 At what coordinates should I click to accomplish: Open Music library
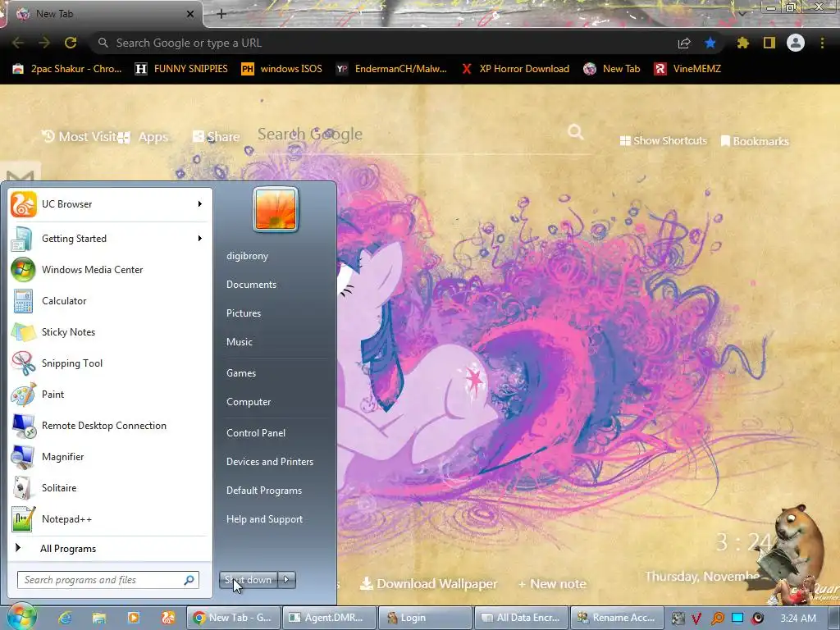pyautogui.click(x=240, y=342)
